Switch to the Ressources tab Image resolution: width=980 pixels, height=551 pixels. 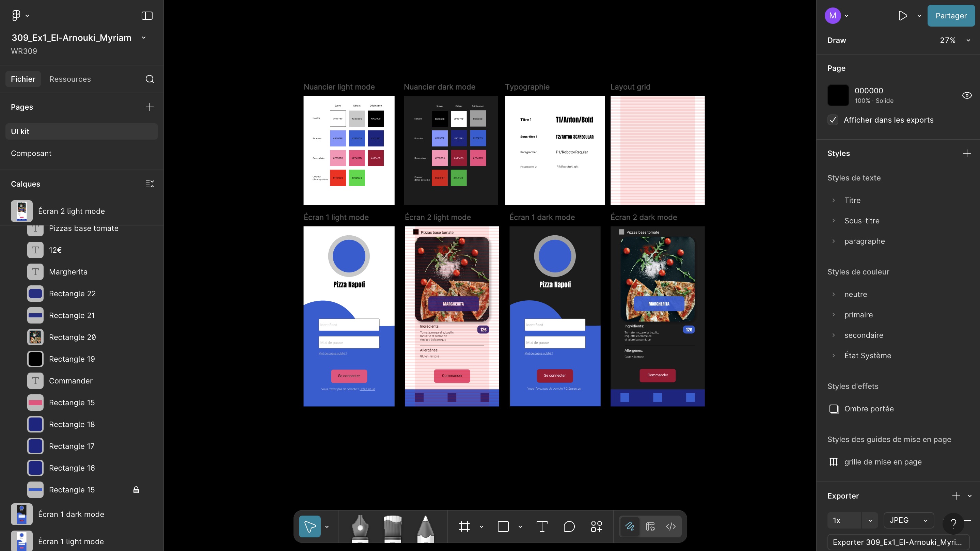70,79
